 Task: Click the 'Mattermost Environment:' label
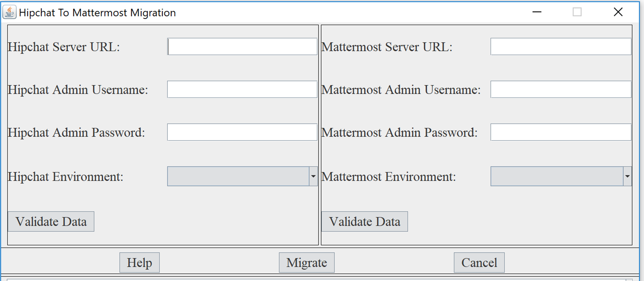click(389, 177)
